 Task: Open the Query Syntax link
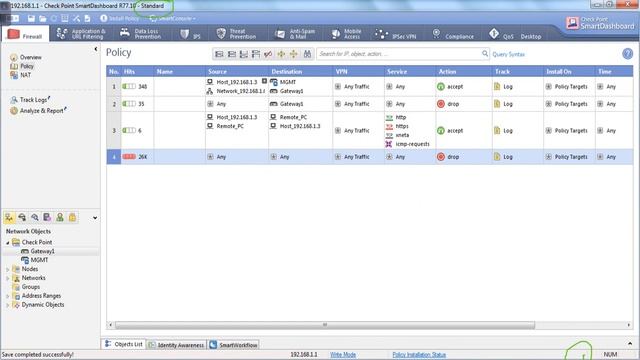508,54
